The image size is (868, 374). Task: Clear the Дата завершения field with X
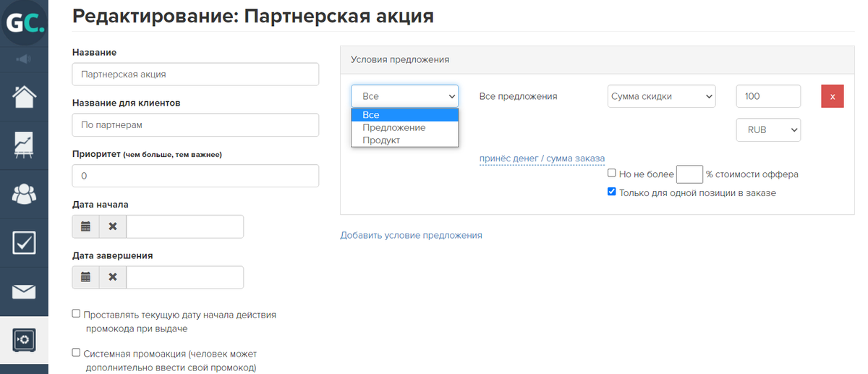pyautogui.click(x=113, y=278)
